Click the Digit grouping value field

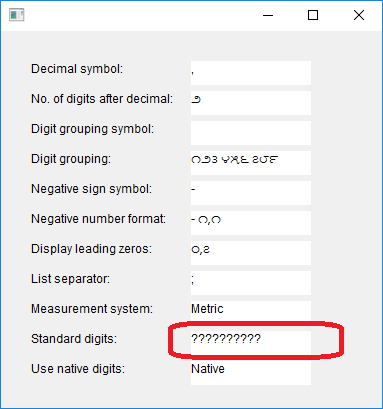pyautogui.click(x=251, y=163)
